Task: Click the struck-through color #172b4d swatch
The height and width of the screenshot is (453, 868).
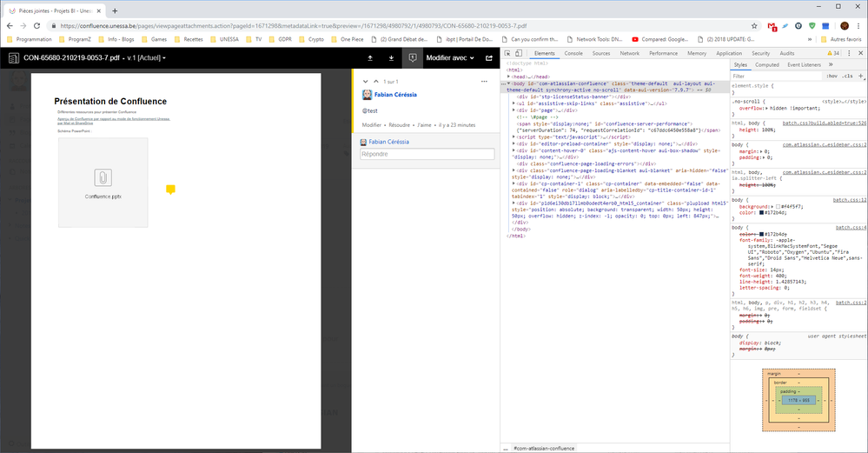Action: [x=762, y=234]
